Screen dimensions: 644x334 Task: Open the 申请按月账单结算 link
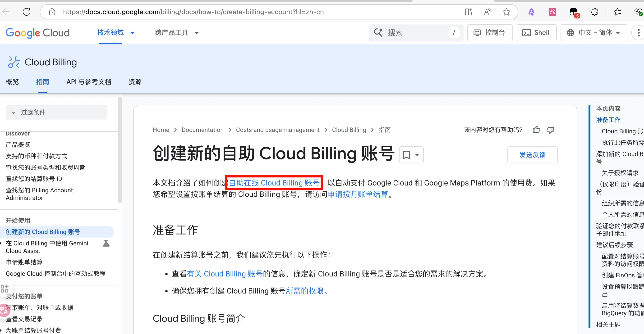[x=358, y=194]
